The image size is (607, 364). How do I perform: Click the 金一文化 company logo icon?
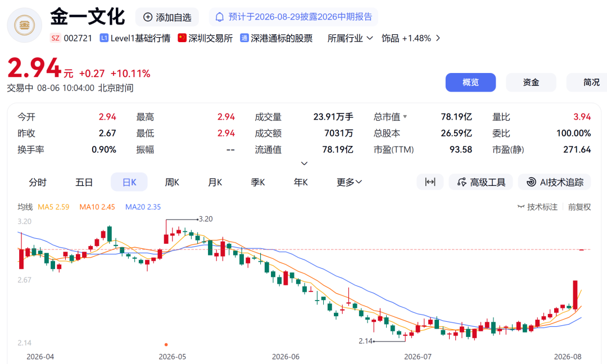(24, 25)
